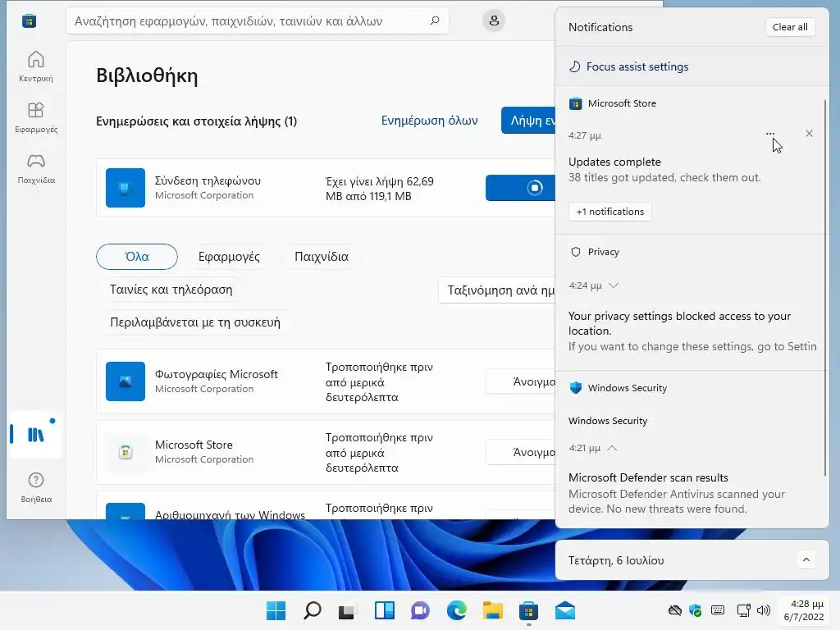The height and width of the screenshot is (630, 840).
Task: Open Windows Start menu
Action: coord(276,610)
